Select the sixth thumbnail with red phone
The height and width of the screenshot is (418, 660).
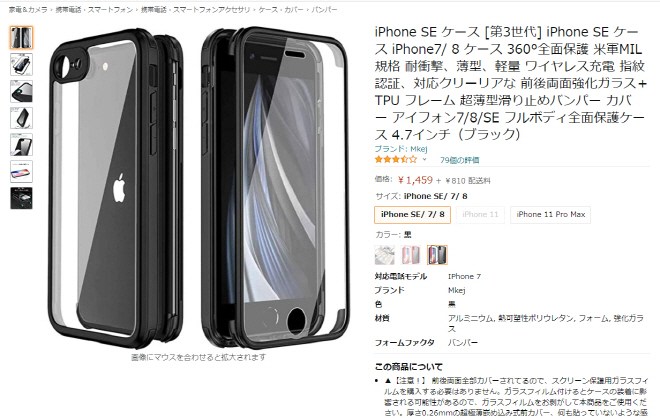click(21, 171)
